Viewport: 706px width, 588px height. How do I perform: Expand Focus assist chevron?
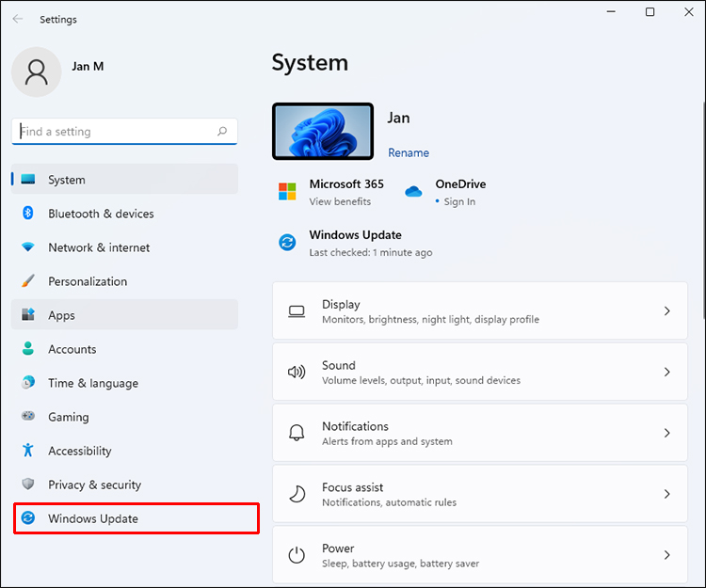[666, 494]
